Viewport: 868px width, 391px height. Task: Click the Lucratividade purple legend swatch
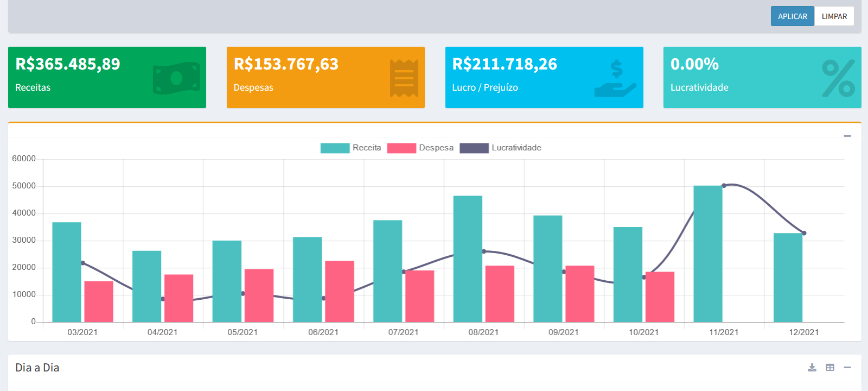474,148
